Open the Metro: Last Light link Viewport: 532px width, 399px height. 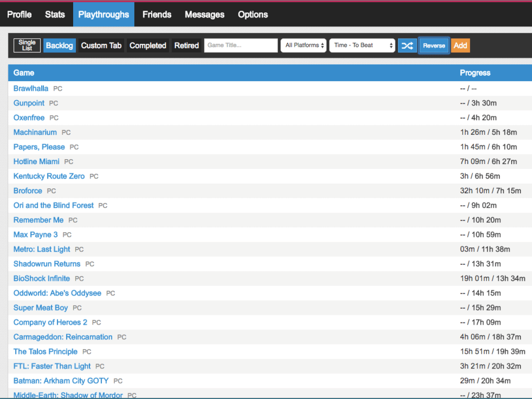coord(42,249)
